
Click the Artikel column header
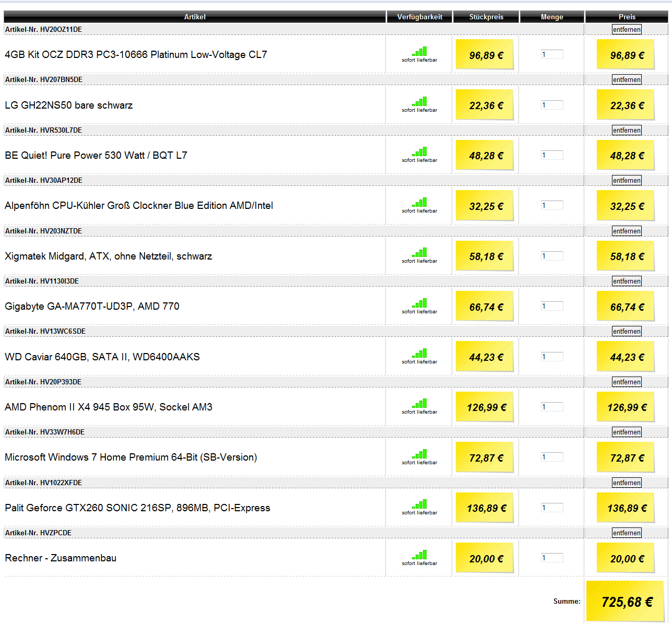195,17
